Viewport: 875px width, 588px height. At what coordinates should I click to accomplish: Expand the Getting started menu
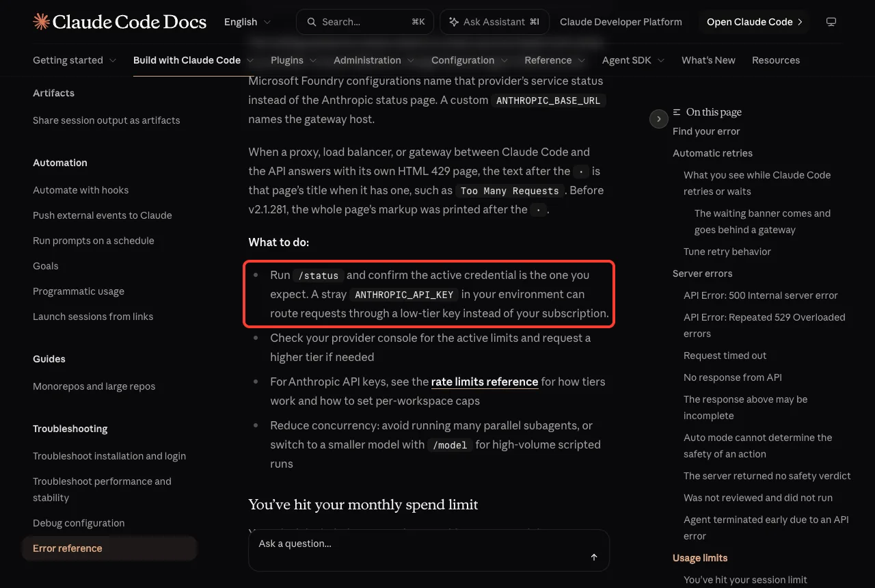click(x=75, y=60)
